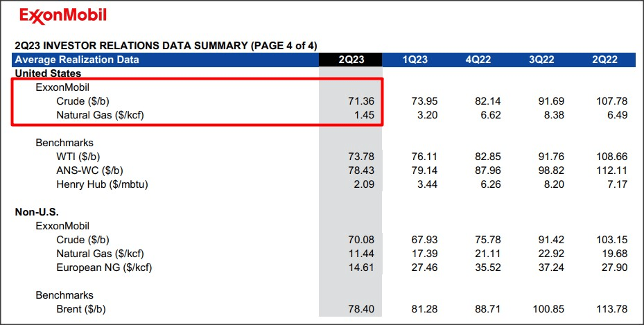Click the Non-U.S. crude value 70.08
This screenshot has height=325, width=644.
(361, 240)
